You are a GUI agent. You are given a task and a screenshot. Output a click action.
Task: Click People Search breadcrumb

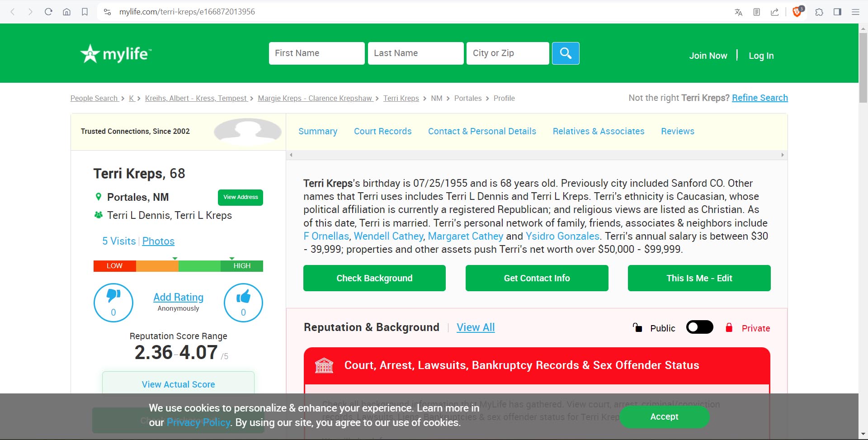click(x=94, y=98)
